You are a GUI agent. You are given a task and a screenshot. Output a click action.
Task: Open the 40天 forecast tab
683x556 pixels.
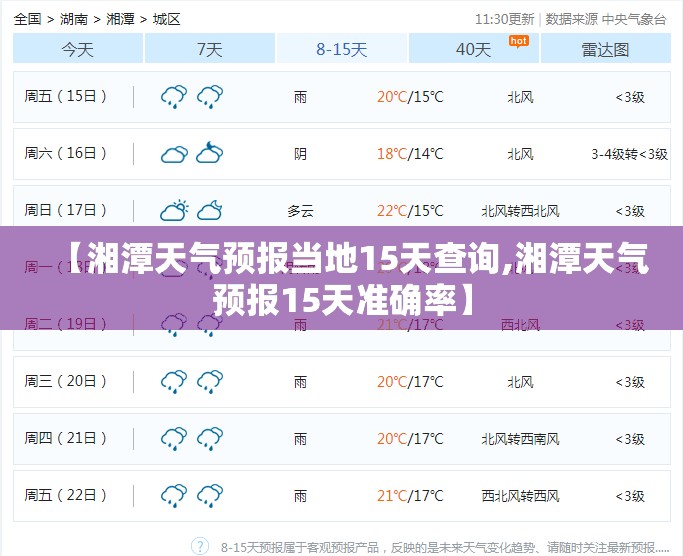473,48
